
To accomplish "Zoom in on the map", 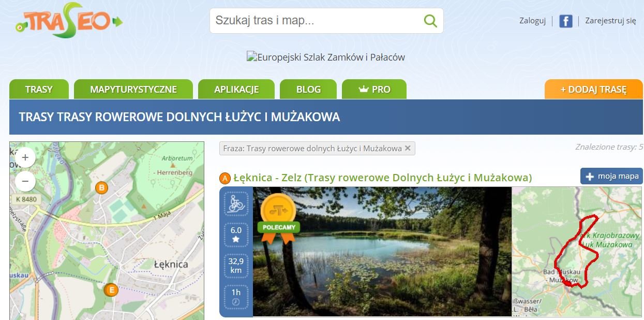I will [x=25, y=157].
